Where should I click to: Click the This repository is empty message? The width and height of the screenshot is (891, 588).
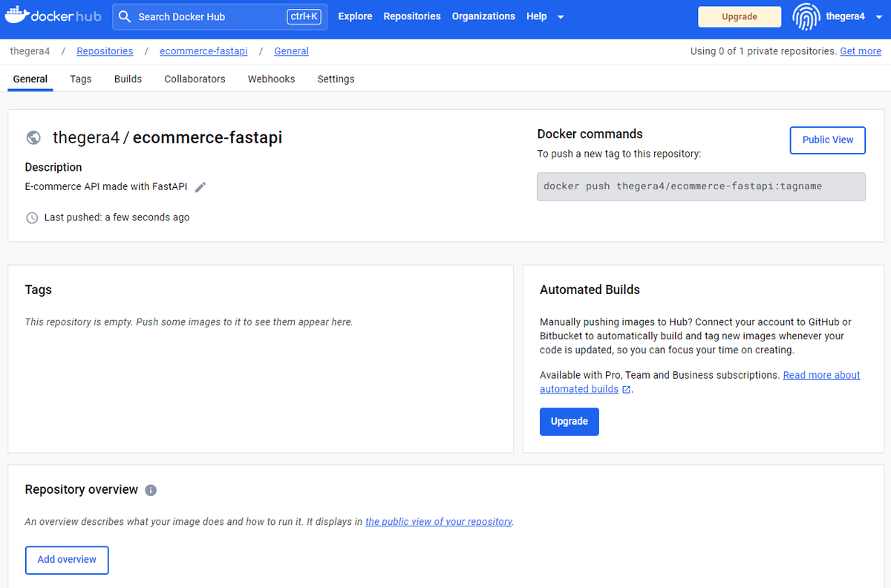pyautogui.click(x=189, y=322)
